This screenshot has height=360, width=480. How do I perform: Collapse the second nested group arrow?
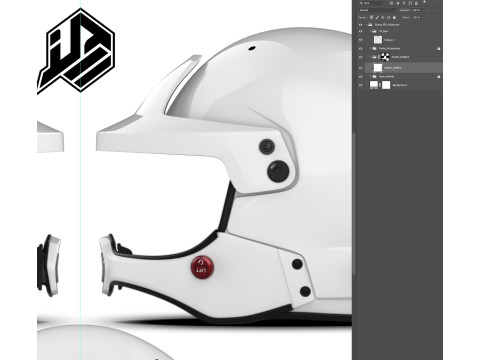point(370,31)
